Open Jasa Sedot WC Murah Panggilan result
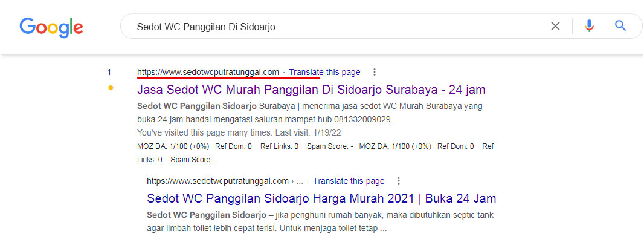The height and width of the screenshot is (245, 644). point(311,89)
